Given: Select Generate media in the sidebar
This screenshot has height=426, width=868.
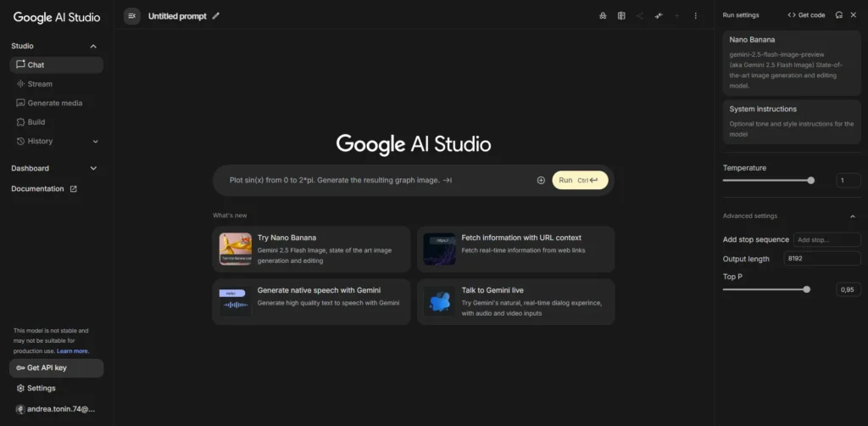Looking at the screenshot, I should [54, 104].
